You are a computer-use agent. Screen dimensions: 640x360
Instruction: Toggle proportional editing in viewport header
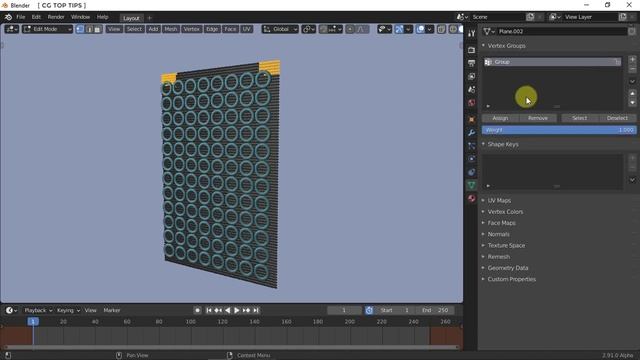click(x=350, y=29)
